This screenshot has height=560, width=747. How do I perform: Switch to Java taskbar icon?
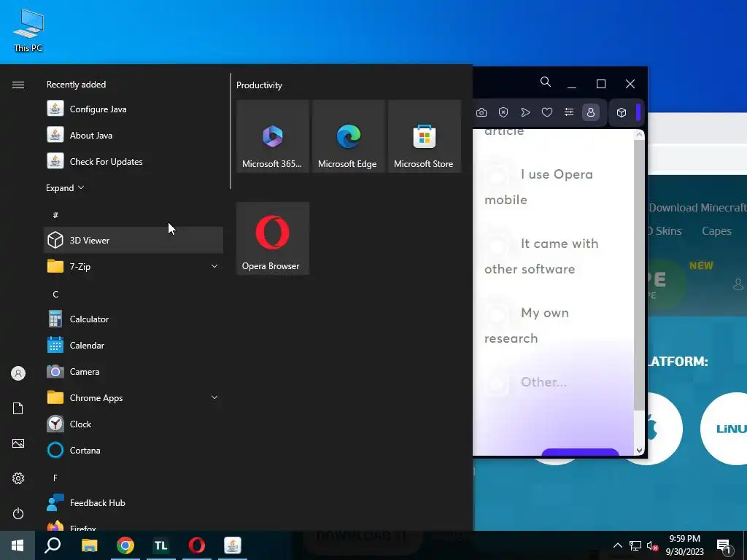pyautogui.click(x=233, y=545)
